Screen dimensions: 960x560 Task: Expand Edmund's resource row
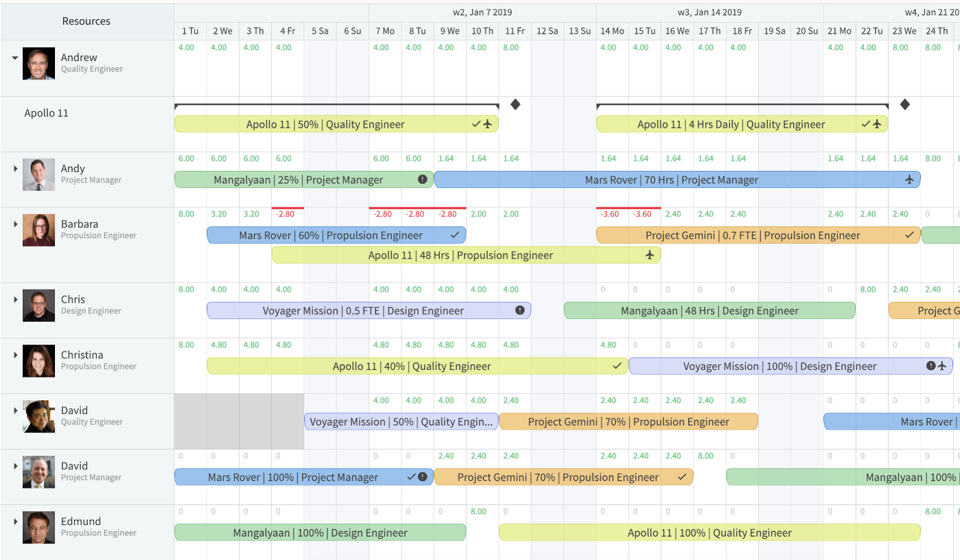(15, 522)
